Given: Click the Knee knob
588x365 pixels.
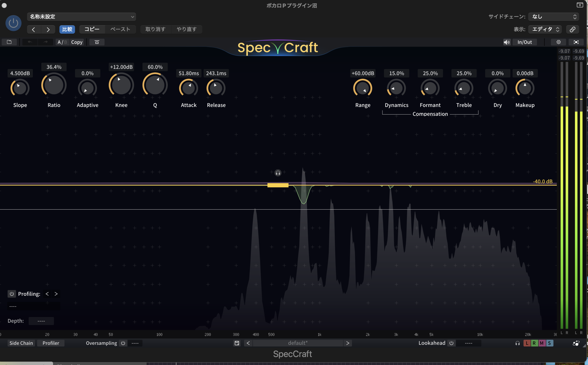Looking at the screenshot, I should click(x=121, y=85).
